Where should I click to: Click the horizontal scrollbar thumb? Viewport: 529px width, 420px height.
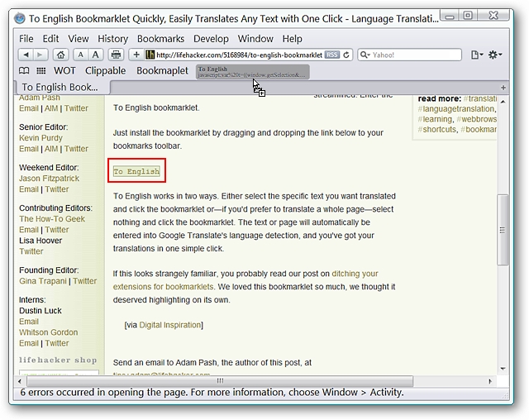(x=220, y=381)
